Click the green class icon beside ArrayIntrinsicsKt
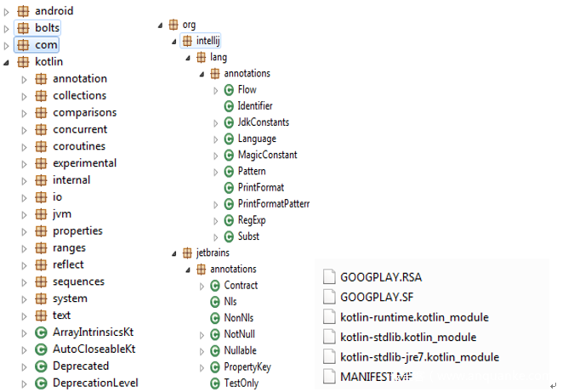This screenshot has width=574, height=392. point(40,332)
